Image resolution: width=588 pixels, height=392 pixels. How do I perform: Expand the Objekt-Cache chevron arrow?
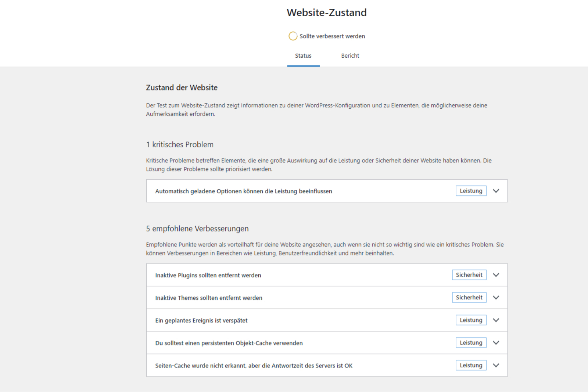tap(496, 343)
